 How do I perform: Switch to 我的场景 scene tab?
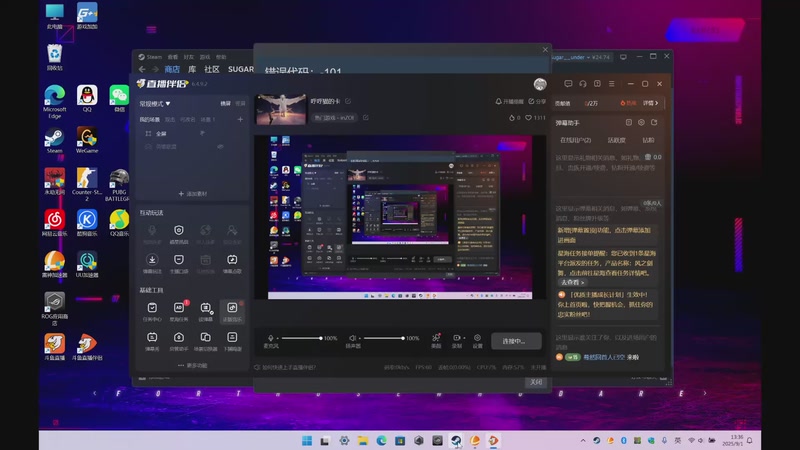[149, 119]
